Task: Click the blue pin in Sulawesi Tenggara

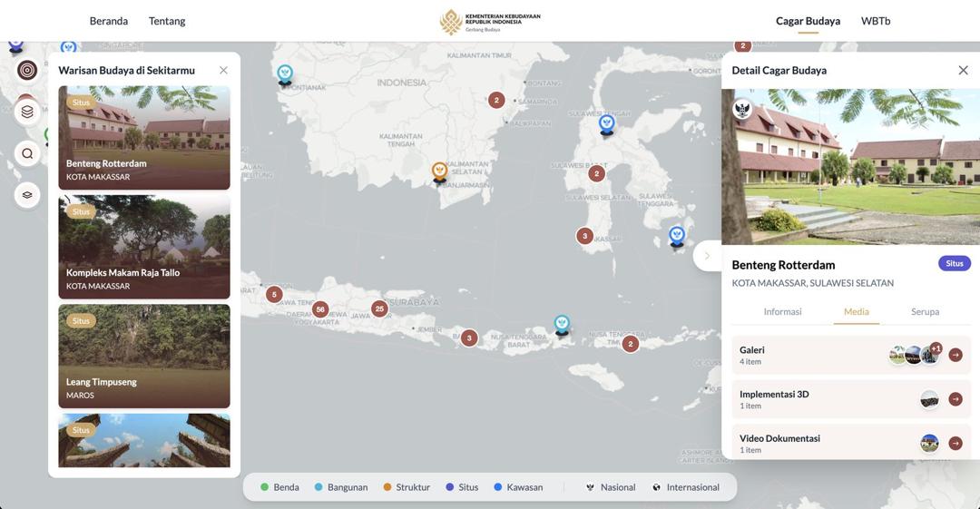Action: click(x=676, y=237)
